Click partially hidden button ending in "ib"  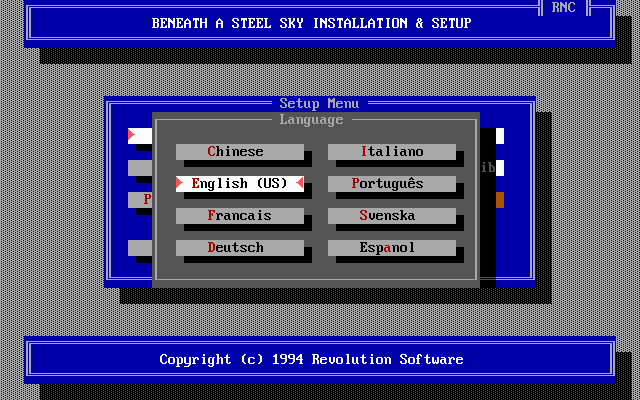(492, 168)
